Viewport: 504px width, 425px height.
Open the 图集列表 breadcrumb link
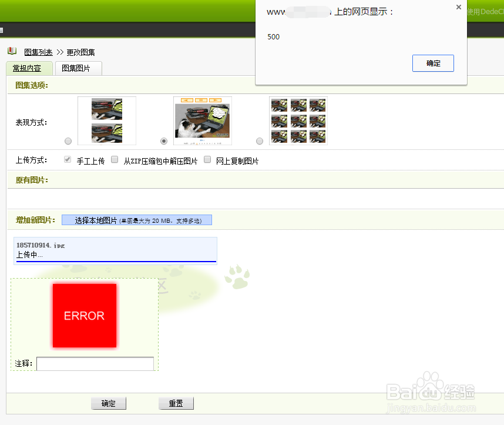tap(38, 52)
